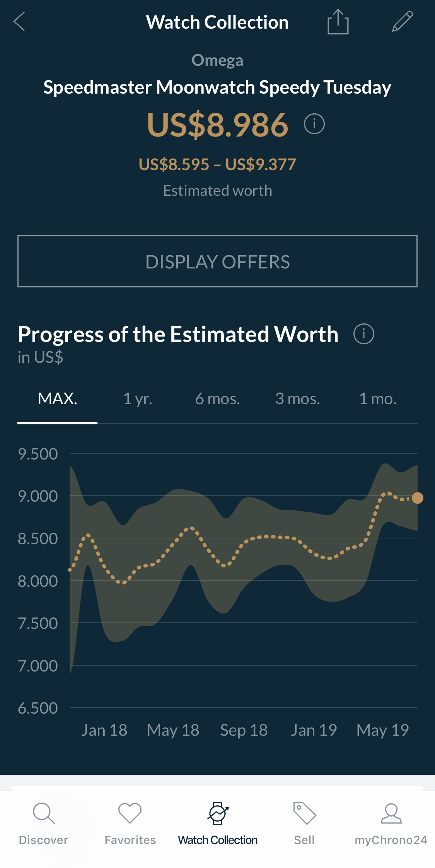The height and width of the screenshot is (868, 435).
Task: Tap the US$8.986 estimated worth value
Action: pyautogui.click(x=217, y=125)
